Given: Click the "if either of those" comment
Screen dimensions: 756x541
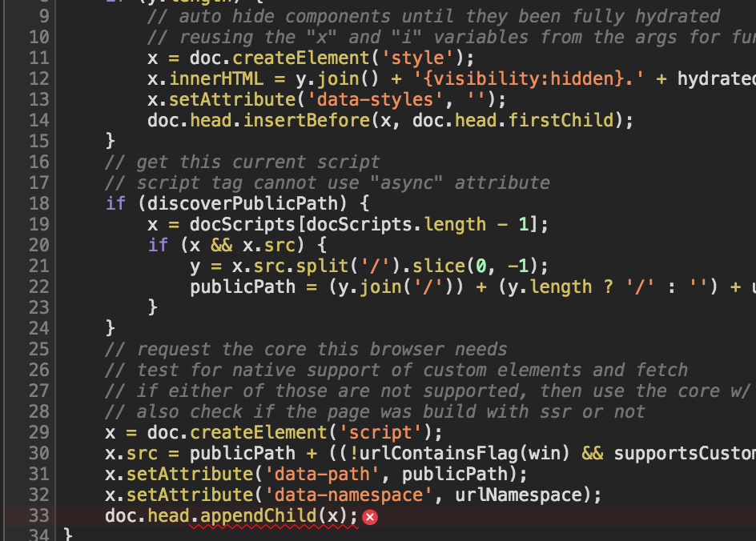Looking at the screenshot, I should [428, 391].
